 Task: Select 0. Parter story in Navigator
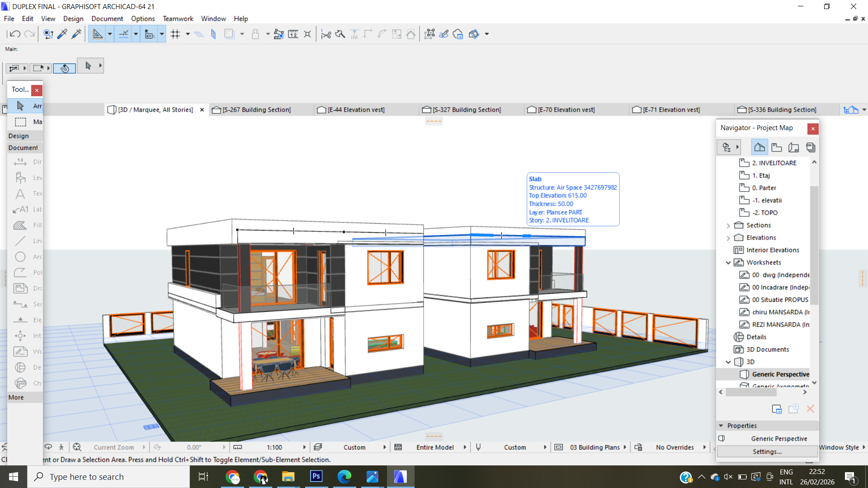click(764, 188)
